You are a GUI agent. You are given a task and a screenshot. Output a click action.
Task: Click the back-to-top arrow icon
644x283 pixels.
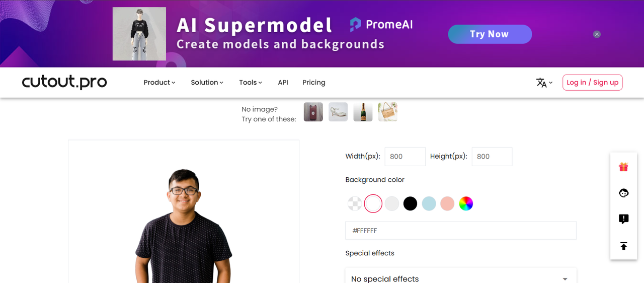pos(623,246)
